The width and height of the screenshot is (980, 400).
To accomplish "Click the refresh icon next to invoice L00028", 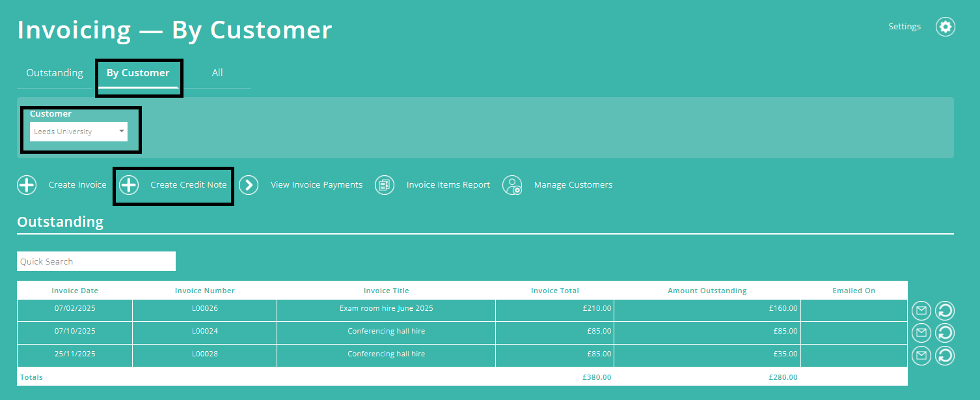I will coord(944,356).
